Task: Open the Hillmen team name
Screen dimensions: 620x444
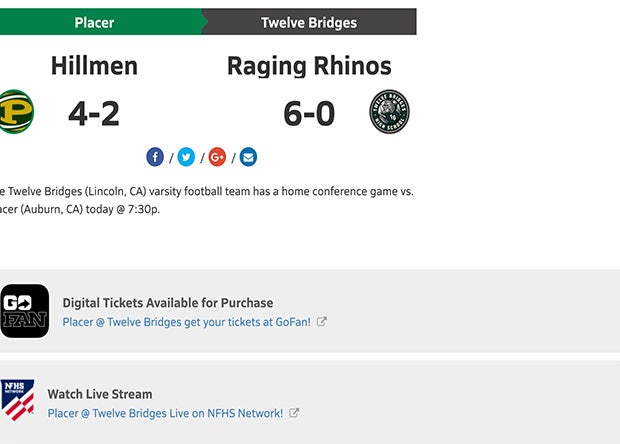Action: [x=94, y=66]
